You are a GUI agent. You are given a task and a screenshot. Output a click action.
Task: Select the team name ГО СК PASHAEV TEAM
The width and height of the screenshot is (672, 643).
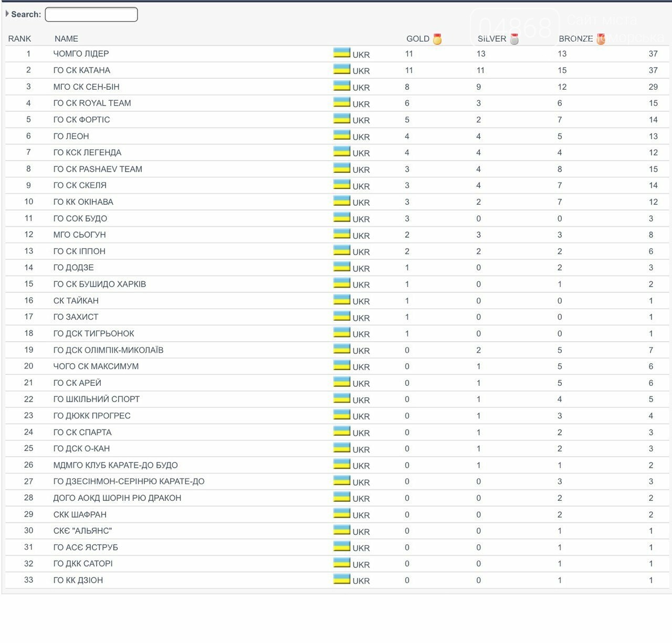(x=98, y=169)
